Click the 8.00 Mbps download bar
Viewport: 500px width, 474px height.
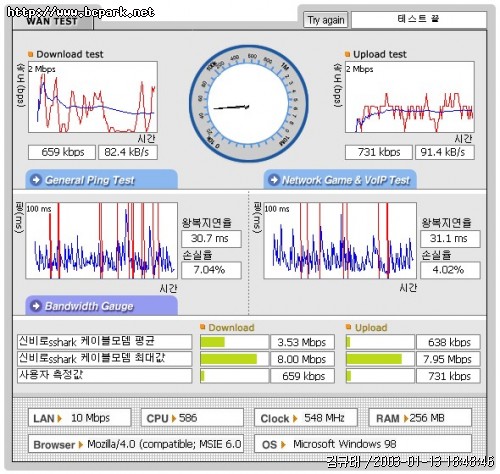(234, 359)
